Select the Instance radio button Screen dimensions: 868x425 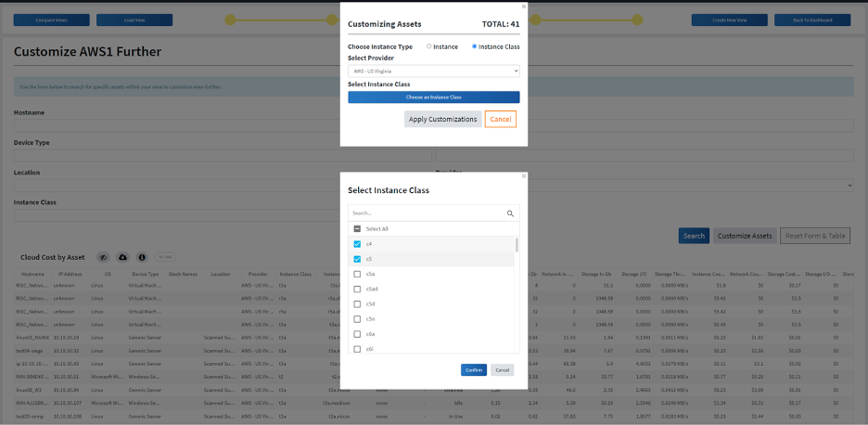(x=428, y=45)
